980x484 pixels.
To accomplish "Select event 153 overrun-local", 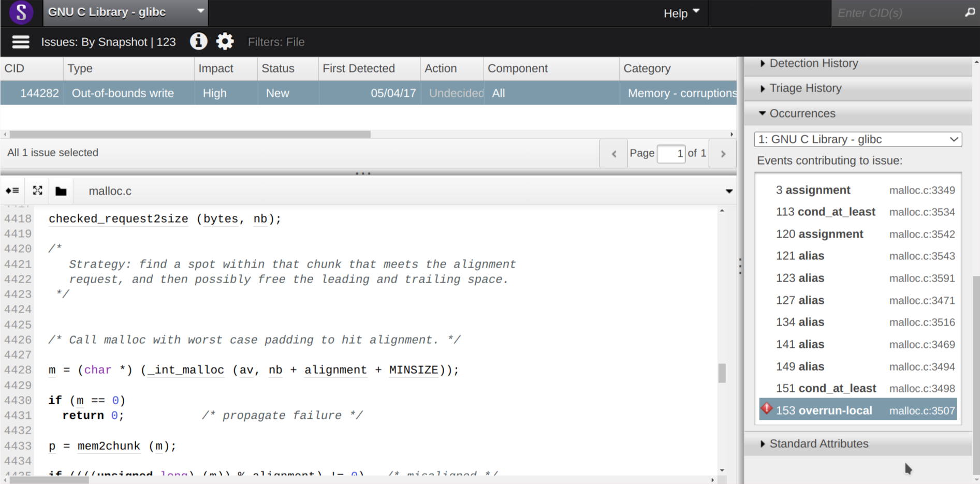I will [x=858, y=410].
